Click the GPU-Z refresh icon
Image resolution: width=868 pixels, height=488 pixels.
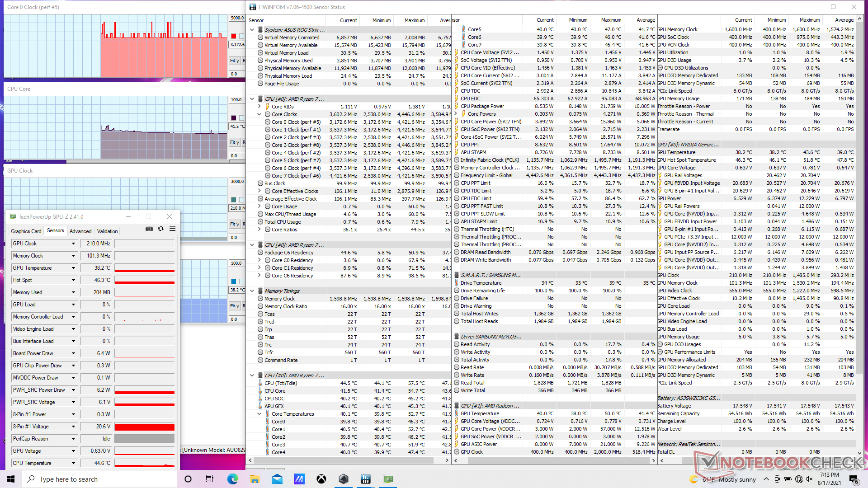pos(160,229)
